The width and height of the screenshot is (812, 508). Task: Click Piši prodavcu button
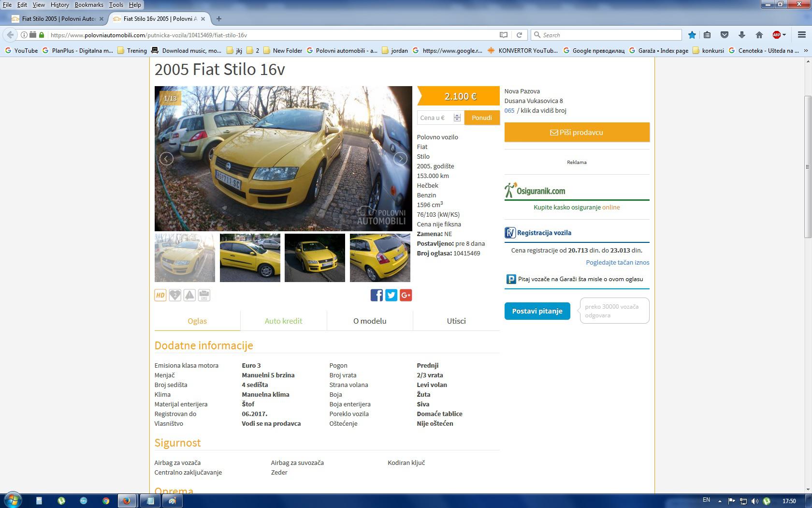pos(577,132)
